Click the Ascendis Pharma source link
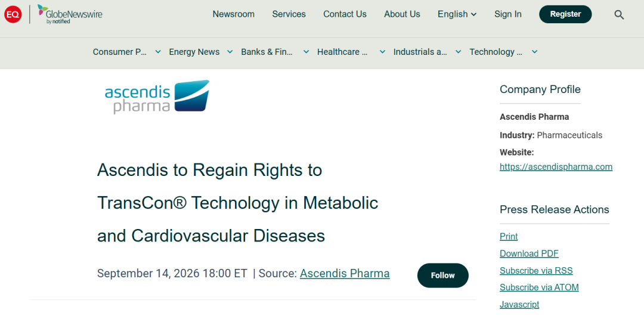644x322 pixels. tap(345, 274)
